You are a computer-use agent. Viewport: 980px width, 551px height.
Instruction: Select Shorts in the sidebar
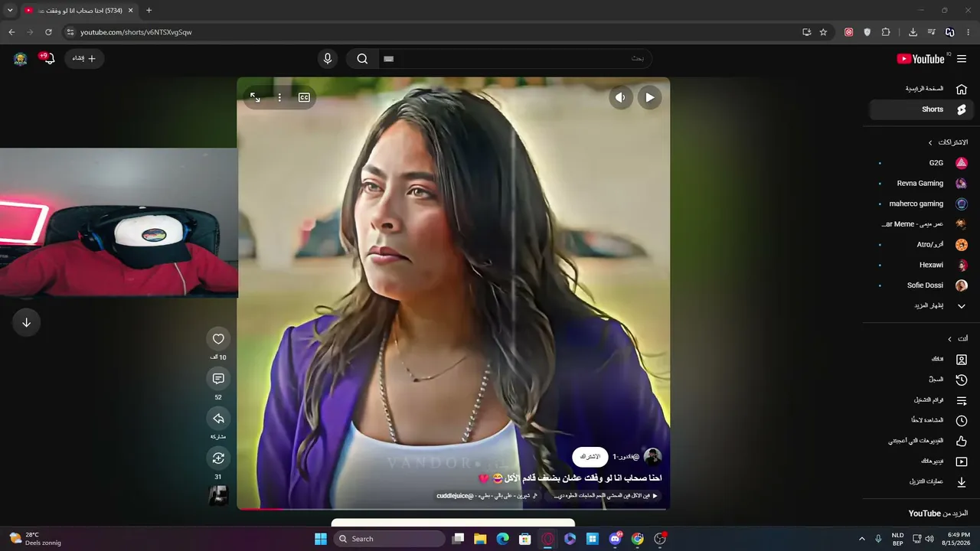[x=920, y=109]
